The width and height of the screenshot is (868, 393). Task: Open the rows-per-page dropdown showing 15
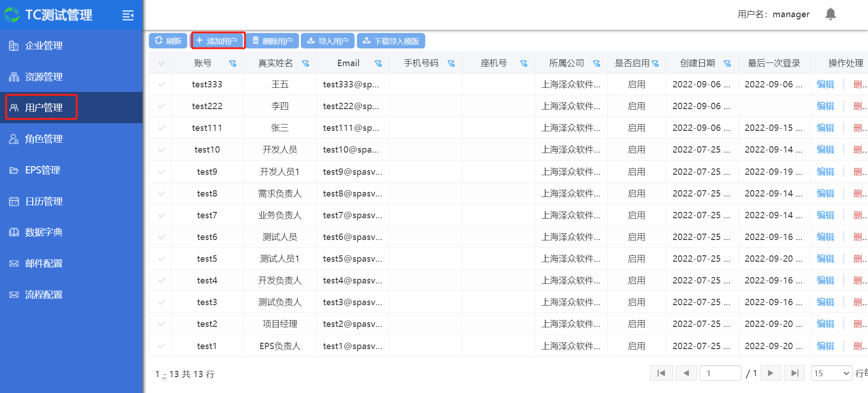coord(831,373)
